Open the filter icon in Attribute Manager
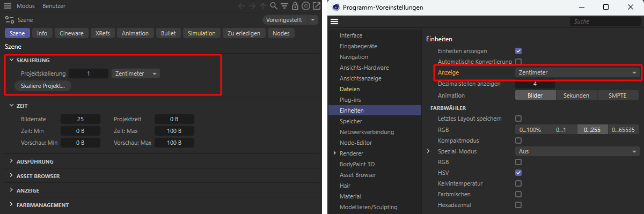This screenshot has height=214, width=644. [284, 6]
